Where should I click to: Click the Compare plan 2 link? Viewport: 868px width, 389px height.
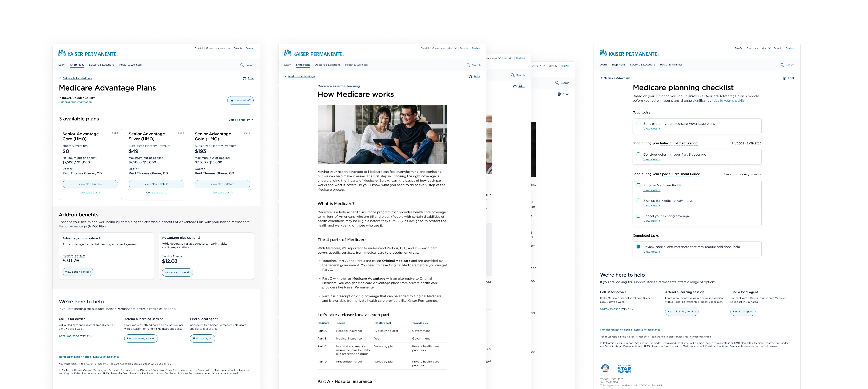pos(156,193)
